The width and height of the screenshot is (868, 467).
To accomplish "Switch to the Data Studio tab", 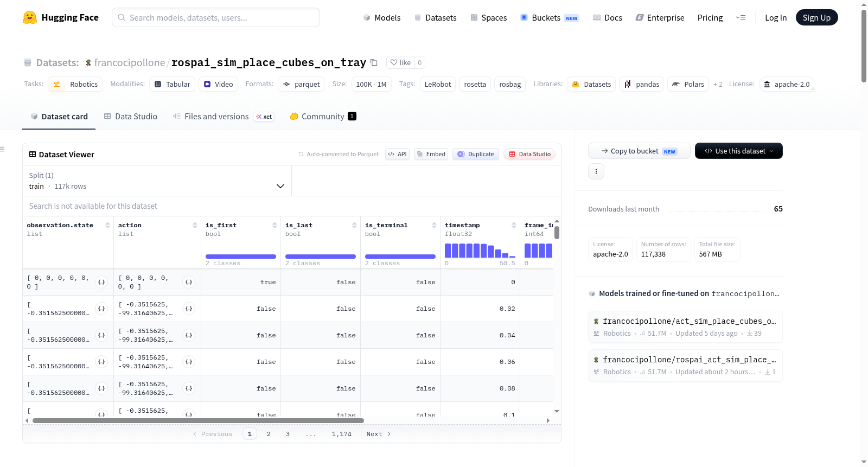I will [x=131, y=117].
